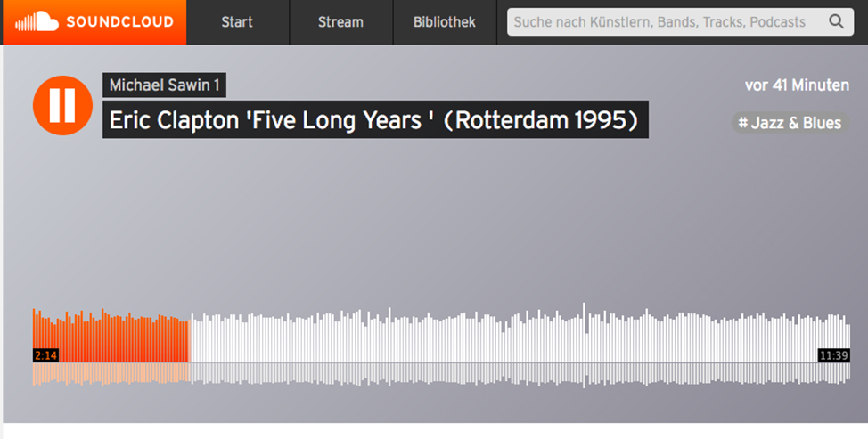Focus the artist and track search field
868x439 pixels.
click(x=680, y=22)
